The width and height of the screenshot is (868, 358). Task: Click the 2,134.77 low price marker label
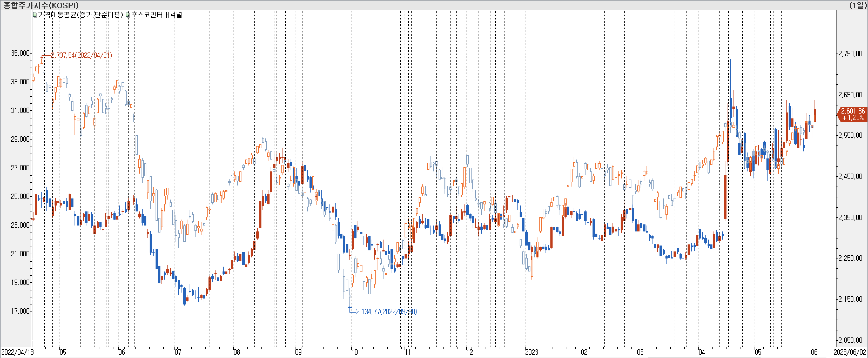pos(386,311)
